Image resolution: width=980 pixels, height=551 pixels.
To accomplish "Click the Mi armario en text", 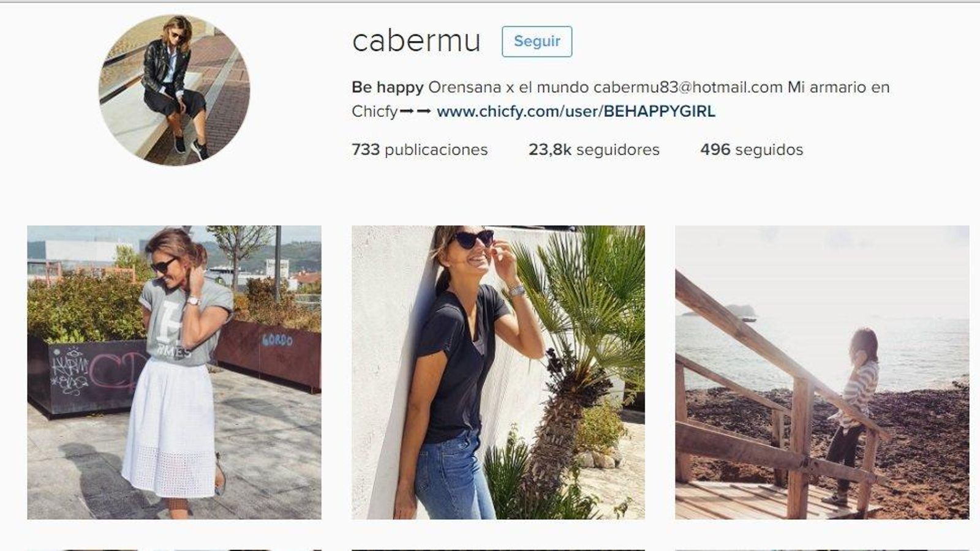I will click(x=839, y=87).
